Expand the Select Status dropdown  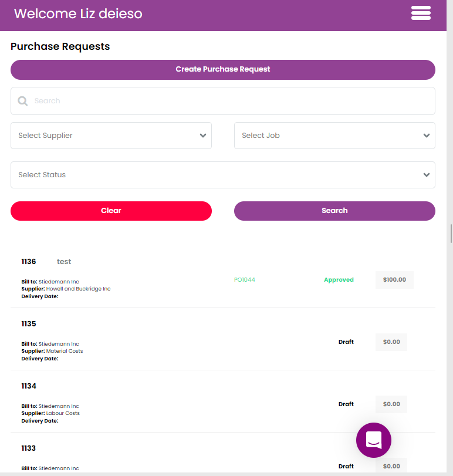[x=223, y=175]
